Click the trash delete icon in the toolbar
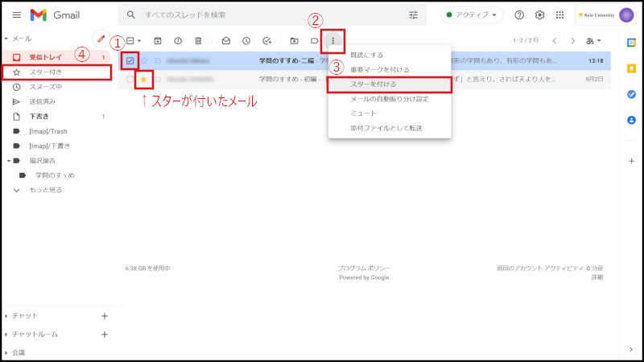The width and height of the screenshot is (644, 362). pos(198,41)
